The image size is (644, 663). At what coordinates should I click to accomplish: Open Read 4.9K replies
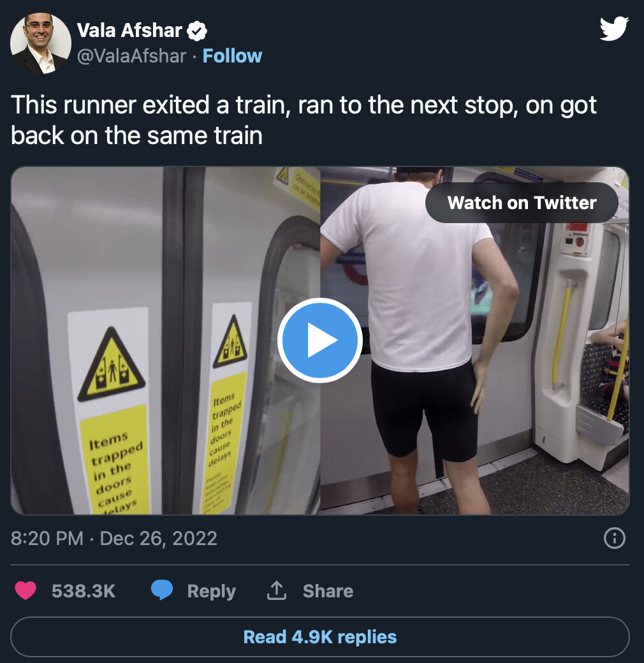point(319,637)
